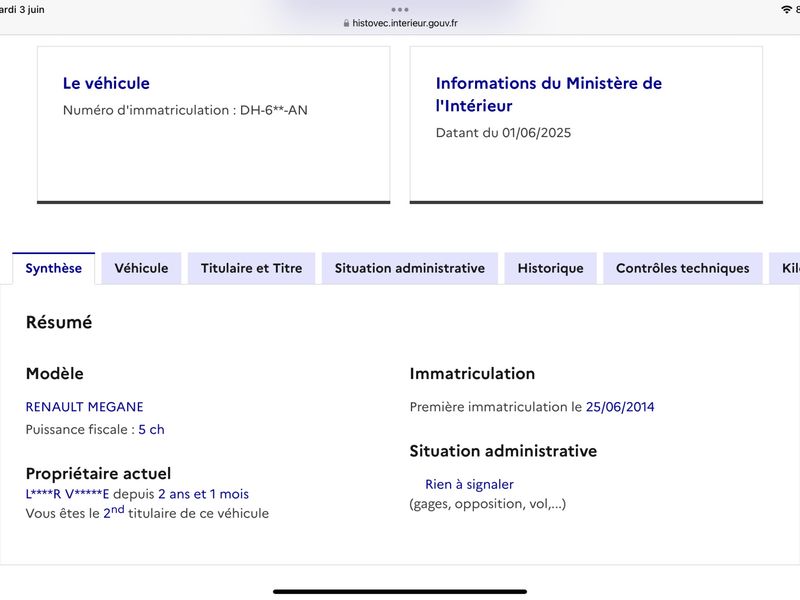Click the Rien à signaler status
The image size is (800, 600).
469,484
